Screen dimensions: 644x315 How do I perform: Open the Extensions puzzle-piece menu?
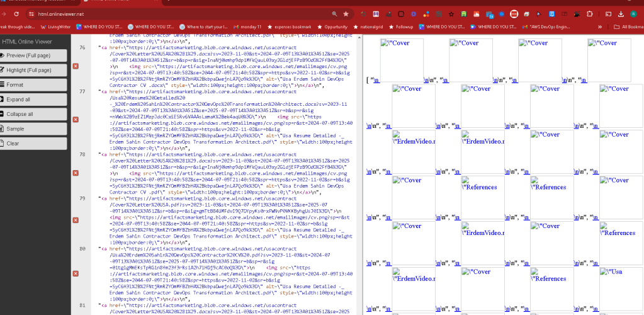coord(590,14)
